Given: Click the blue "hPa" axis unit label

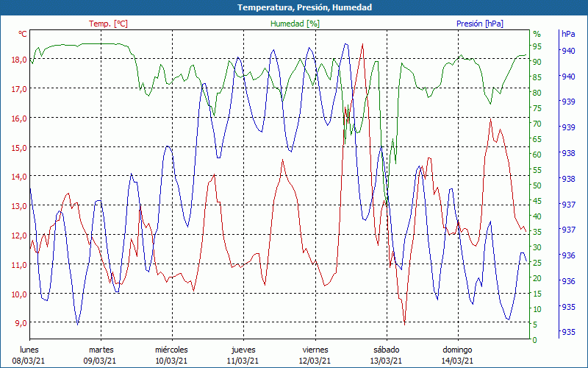Looking at the screenshot, I should click(568, 34).
